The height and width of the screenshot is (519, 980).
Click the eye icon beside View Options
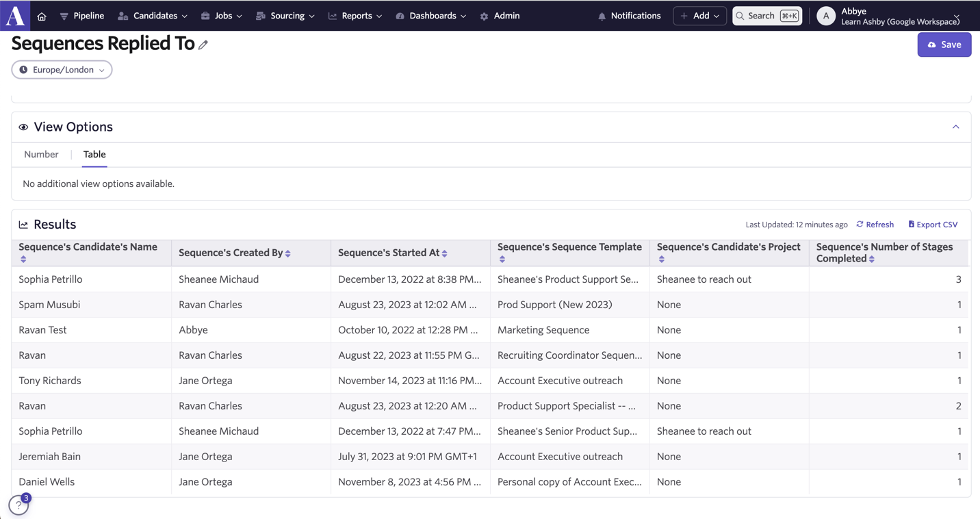(x=23, y=127)
